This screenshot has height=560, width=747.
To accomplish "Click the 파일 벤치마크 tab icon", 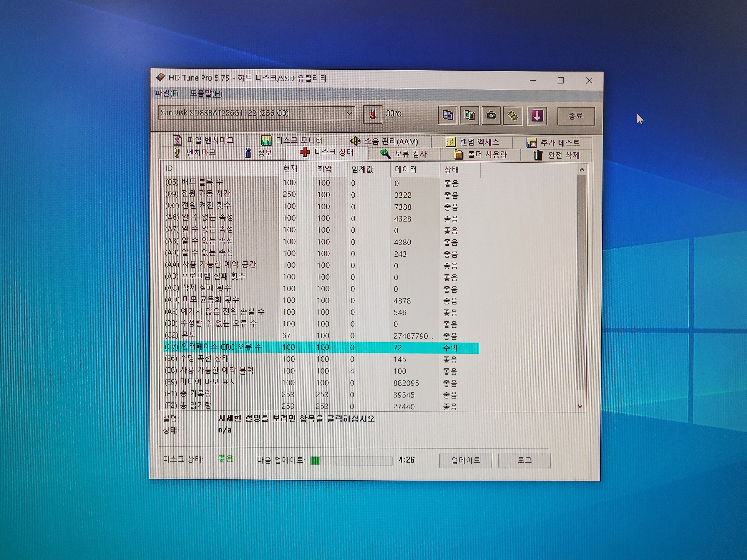I will (x=177, y=140).
